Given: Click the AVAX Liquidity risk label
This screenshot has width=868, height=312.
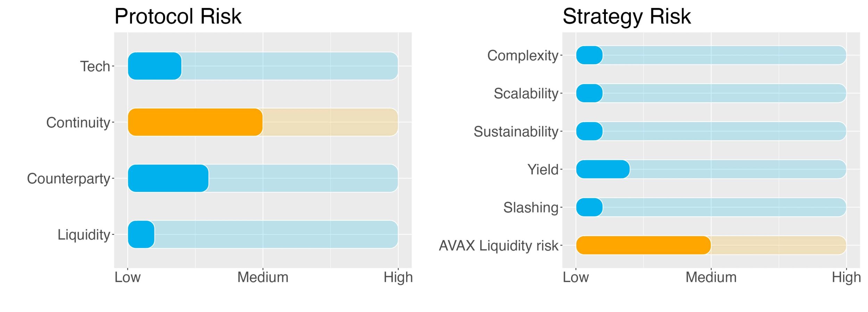Looking at the screenshot, I should pyautogui.click(x=499, y=246).
